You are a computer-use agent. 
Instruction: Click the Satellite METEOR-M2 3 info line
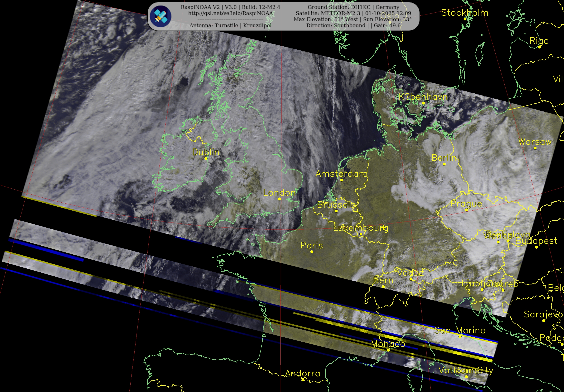(x=353, y=13)
